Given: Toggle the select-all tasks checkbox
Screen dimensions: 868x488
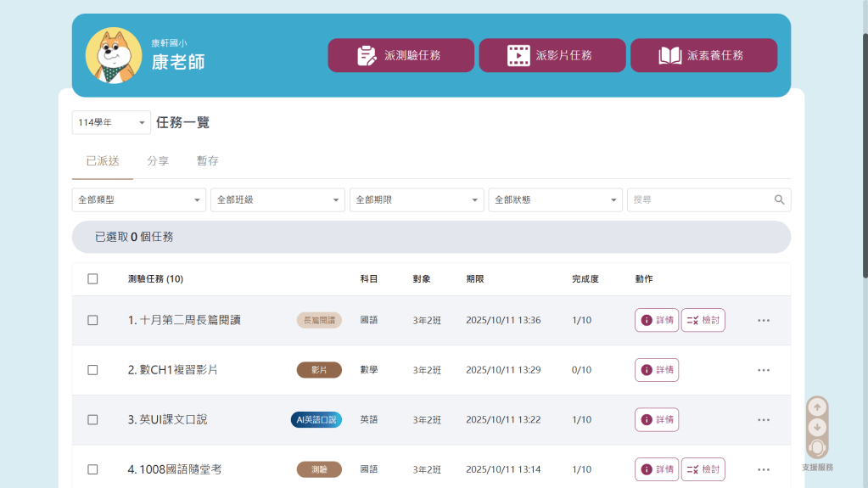Looking at the screenshot, I should (x=92, y=279).
